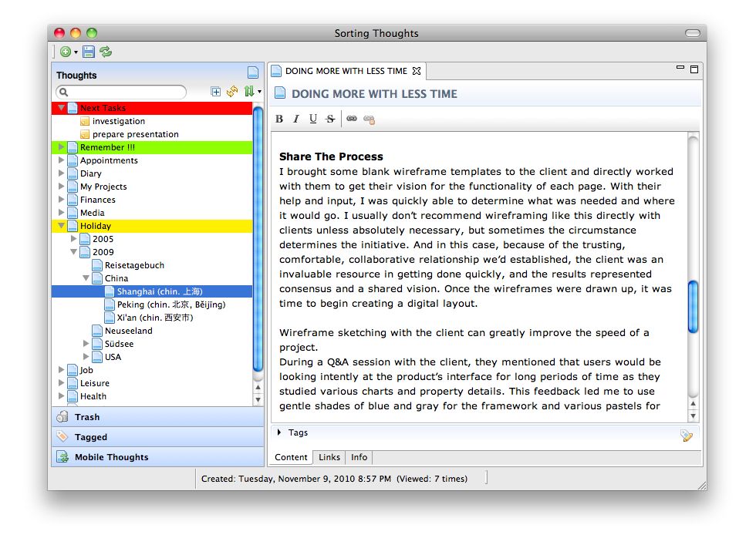Switch to the Links tab
The height and width of the screenshot is (545, 756).
coord(329,457)
